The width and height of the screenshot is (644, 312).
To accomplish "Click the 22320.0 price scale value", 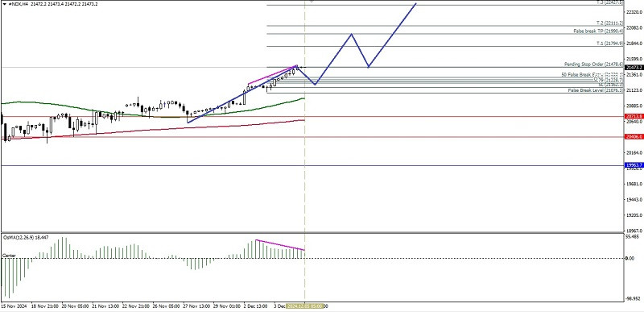I will tap(635, 12).
